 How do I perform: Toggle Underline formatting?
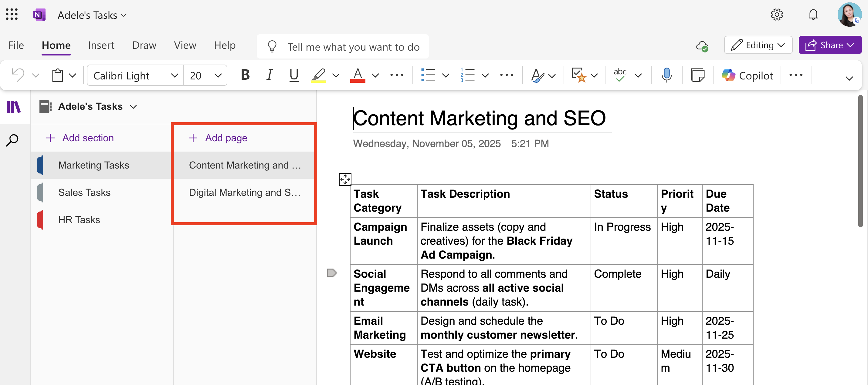[294, 75]
